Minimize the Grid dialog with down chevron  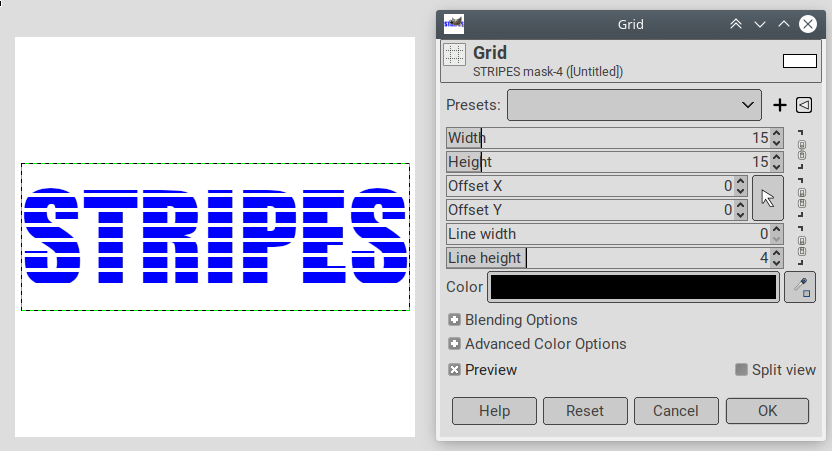[x=760, y=24]
